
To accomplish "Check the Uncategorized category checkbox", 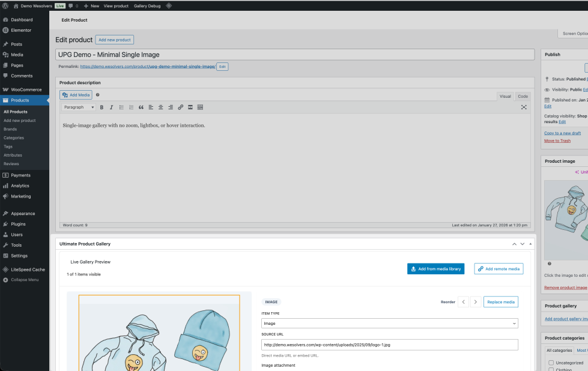I will pyautogui.click(x=551, y=363).
